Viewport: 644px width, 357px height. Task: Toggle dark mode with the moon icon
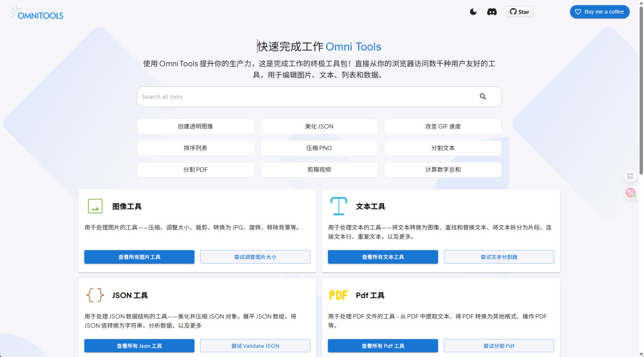(x=473, y=12)
